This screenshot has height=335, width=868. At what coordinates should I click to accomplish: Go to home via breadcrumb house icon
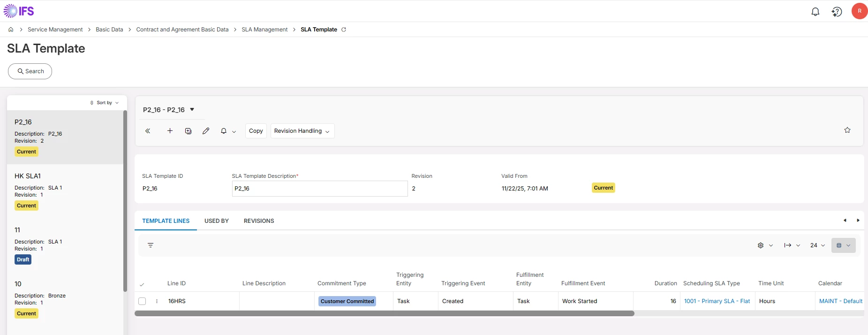[11, 30]
